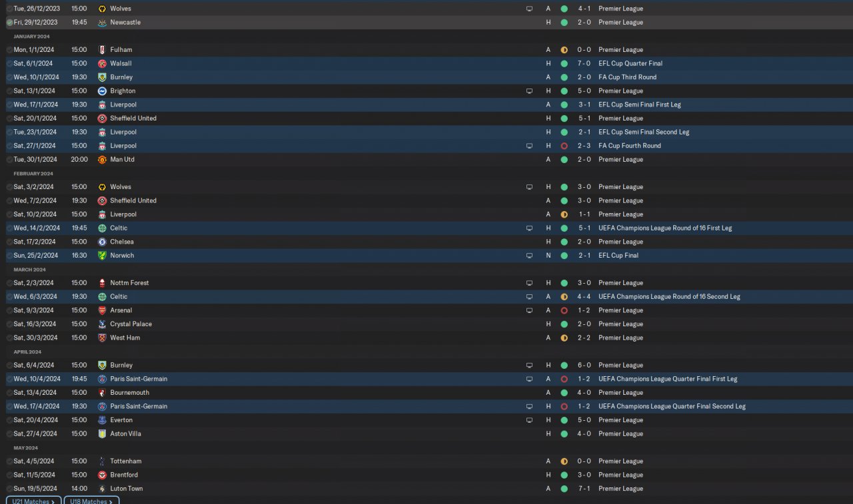This screenshot has width=853, height=504.
Task: Open the 2 - 2 result against West Ham
Action: 584,338
